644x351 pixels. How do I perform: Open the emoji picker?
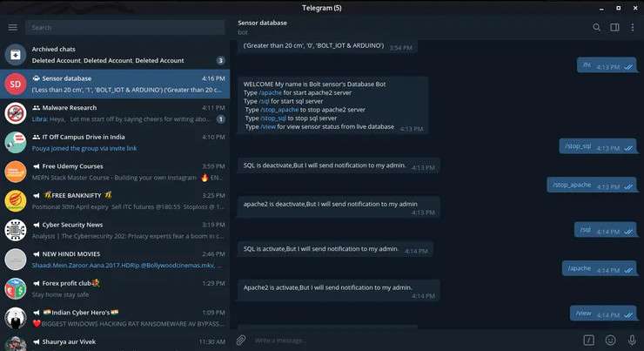pos(610,340)
